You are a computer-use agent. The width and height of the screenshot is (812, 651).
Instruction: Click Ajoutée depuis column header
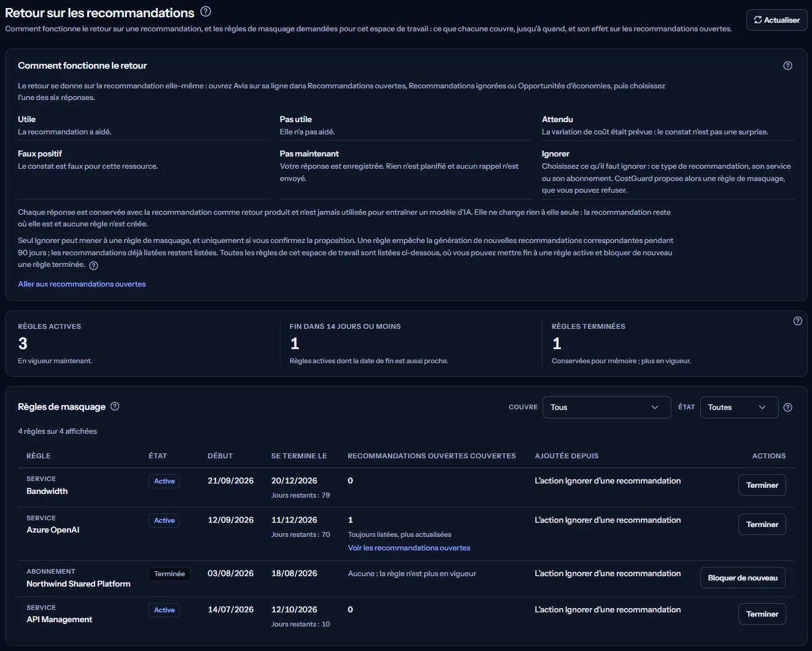click(566, 456)
